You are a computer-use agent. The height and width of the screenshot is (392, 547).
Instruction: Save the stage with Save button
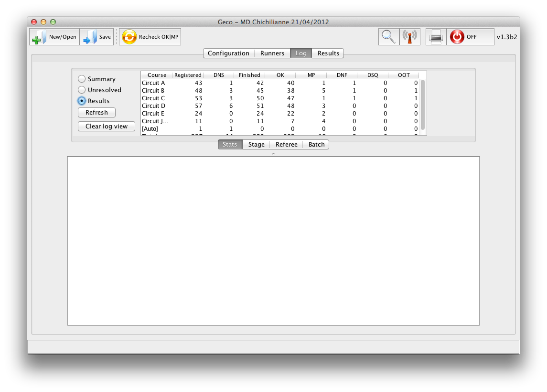click(97, 37)
